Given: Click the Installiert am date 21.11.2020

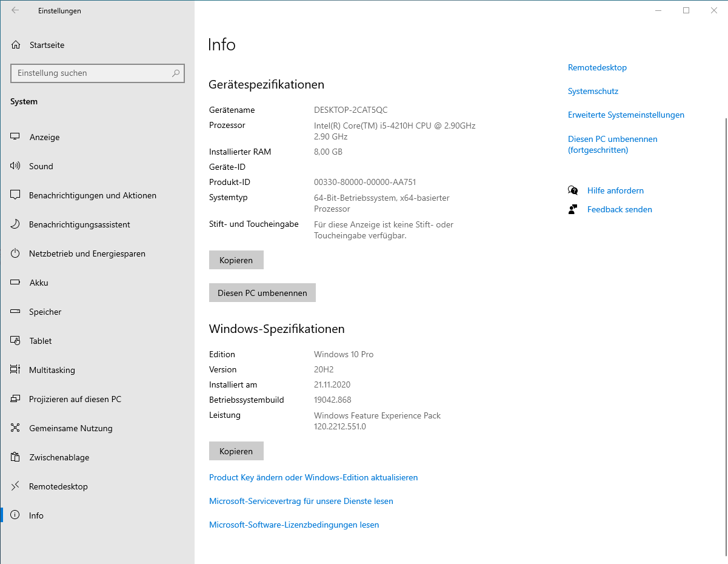Looking at the screenshot, I should (x=332, y=384).
